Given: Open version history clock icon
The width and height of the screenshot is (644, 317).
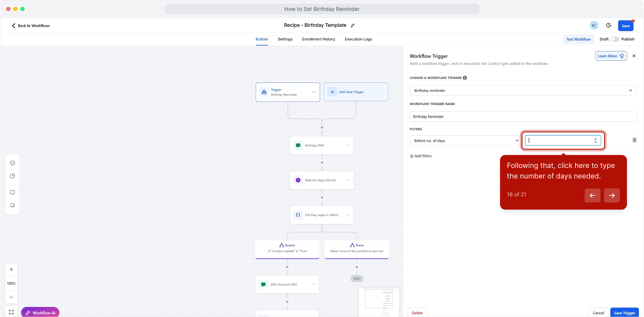Looking at the screenshot, I should [x=609, y=26].
